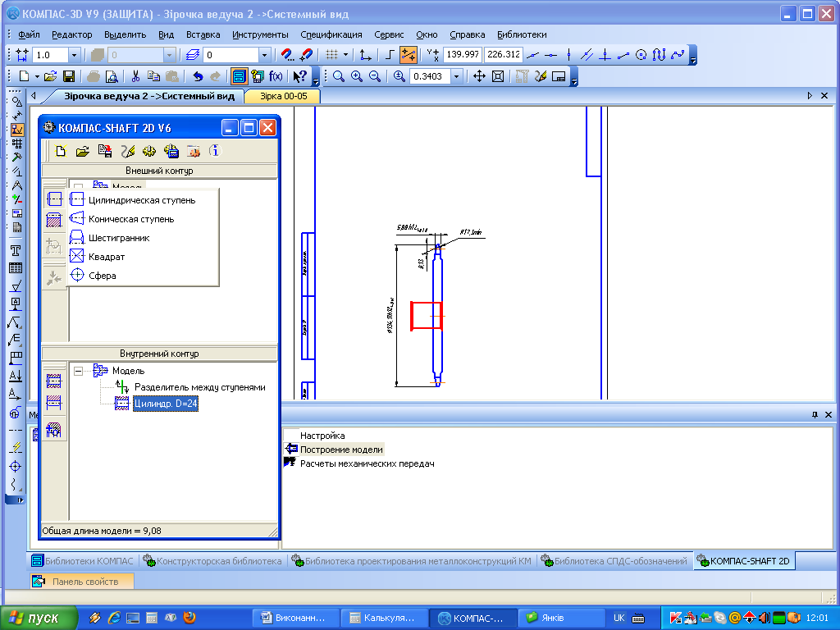Open the magnet snap settings
The image size is (840, 630).
click(288, 55)
